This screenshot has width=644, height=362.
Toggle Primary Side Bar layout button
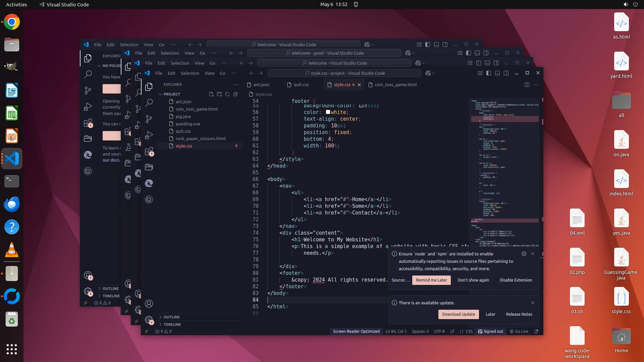[x=489, y=73]
